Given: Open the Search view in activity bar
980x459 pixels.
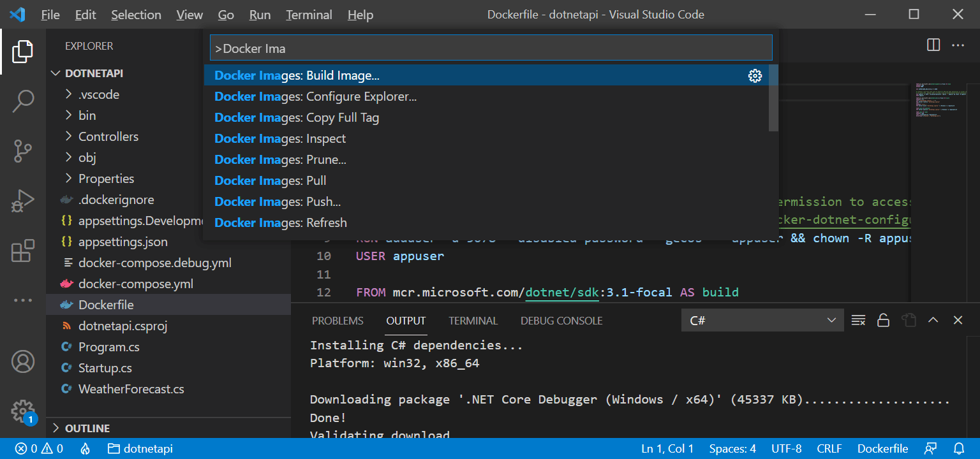Looking at the screenshot, I should [x=23, y=101].
